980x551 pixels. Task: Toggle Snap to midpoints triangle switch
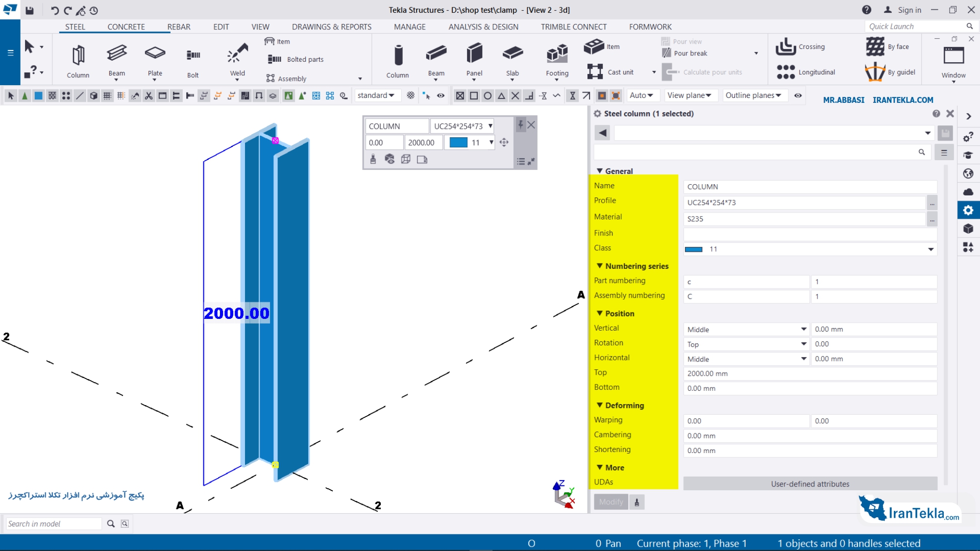point(501,96)
